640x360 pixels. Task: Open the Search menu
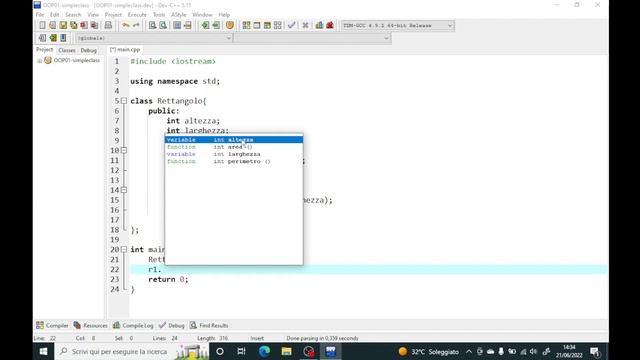point(73,15)
